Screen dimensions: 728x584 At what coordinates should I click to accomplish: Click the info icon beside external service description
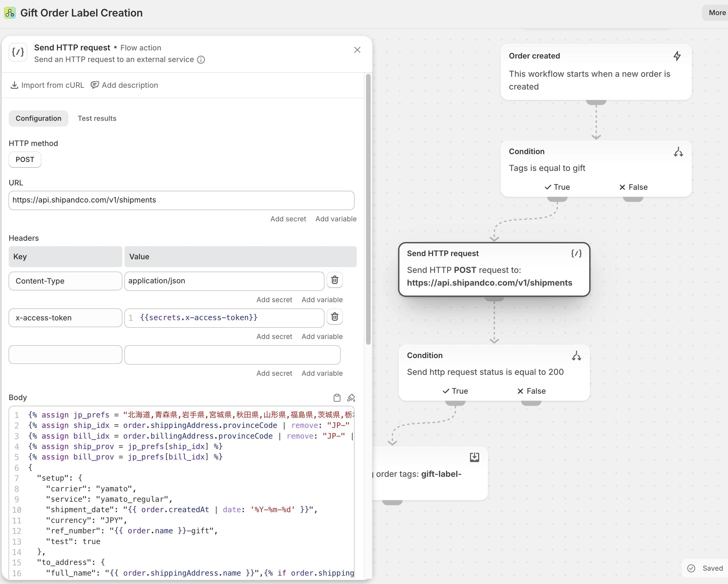201,60
